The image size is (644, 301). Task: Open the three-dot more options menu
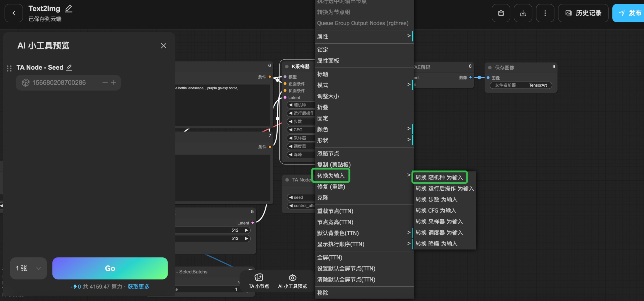point(545,13)
